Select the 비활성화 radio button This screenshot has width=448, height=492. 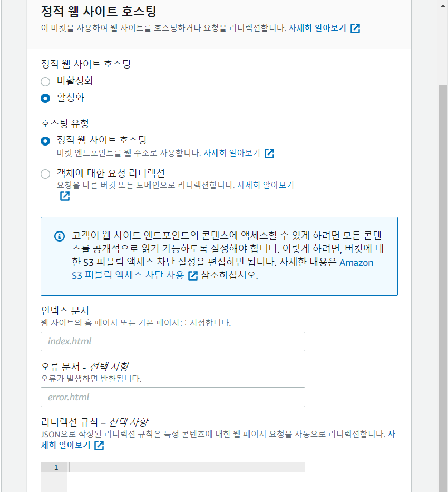[45, 82]
